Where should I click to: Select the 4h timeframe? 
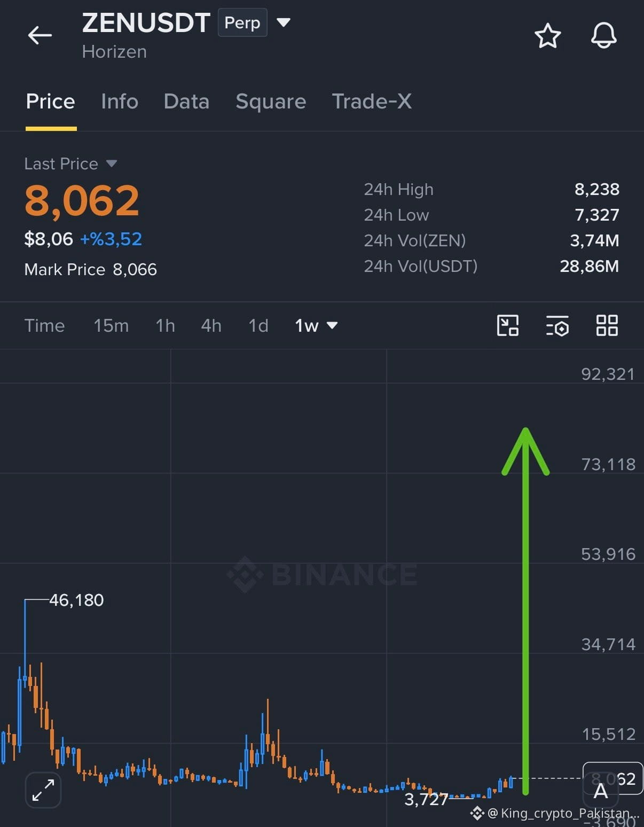click(x=211, y=325)
